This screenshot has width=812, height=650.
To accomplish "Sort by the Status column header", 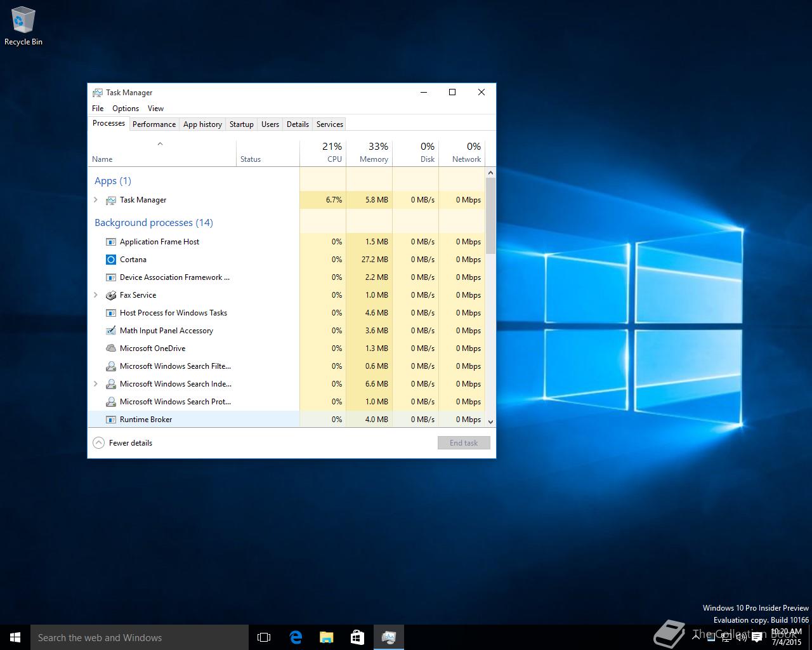I will click(x=268, y=153).
